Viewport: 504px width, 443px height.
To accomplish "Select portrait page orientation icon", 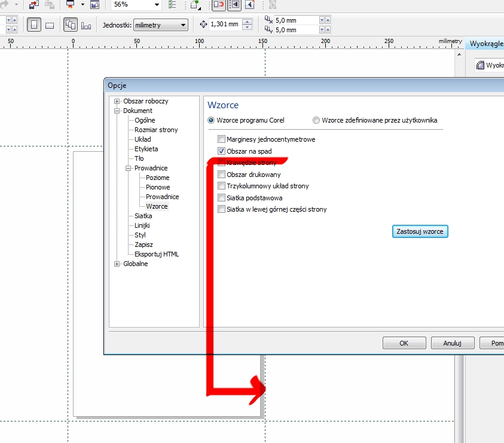I will click(x=34, y=25).
